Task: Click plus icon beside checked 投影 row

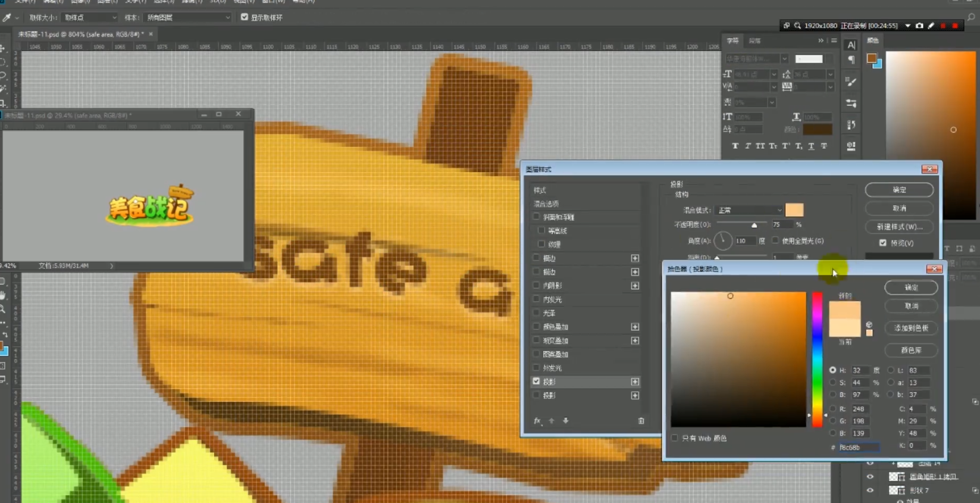Action: click(x=635, y=382)
